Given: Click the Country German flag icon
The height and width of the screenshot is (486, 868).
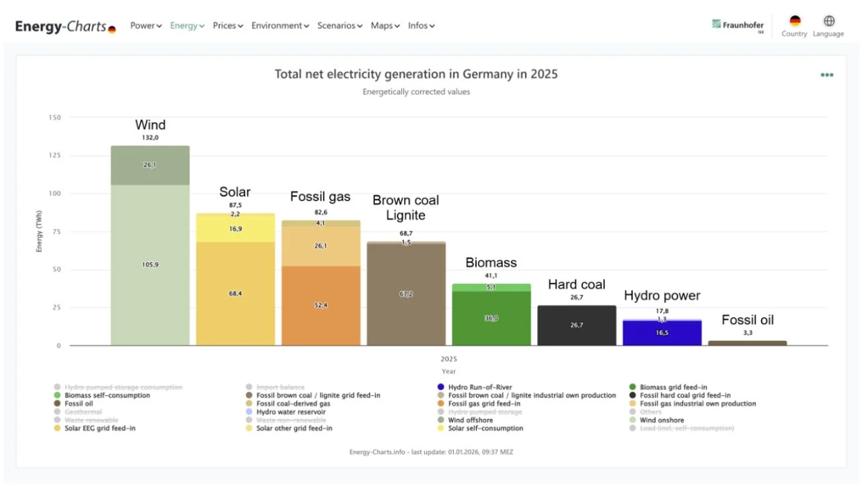Looking at the screenshot, I should click(794, 21).
